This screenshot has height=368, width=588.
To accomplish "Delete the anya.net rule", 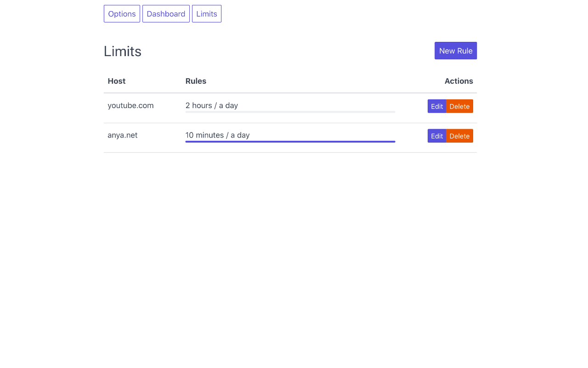I will pos(459,136).
